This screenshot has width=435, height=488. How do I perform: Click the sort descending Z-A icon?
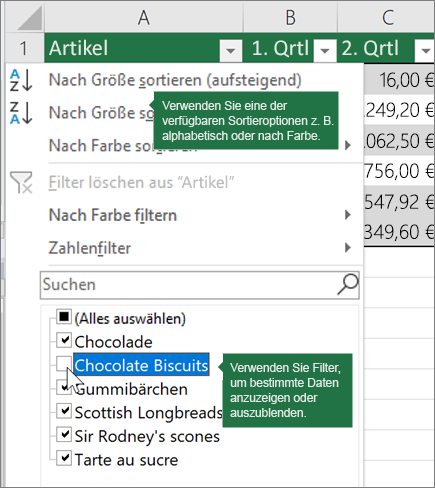point(21,113)
